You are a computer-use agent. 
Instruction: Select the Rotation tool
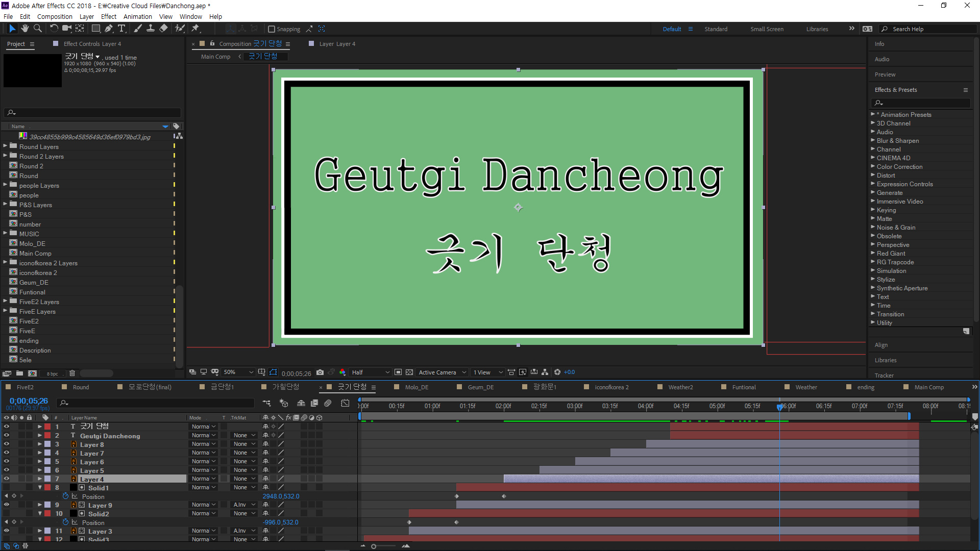coord(54,29)
